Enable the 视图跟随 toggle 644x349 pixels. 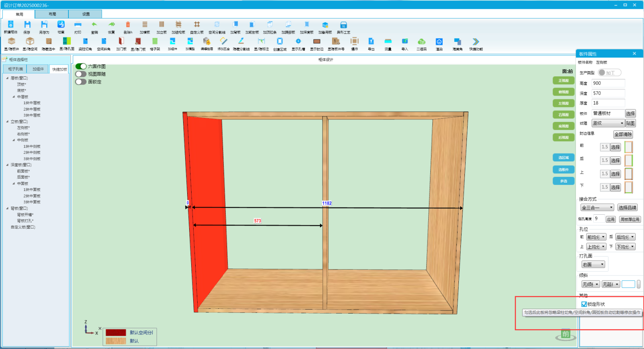pos(81,74)
